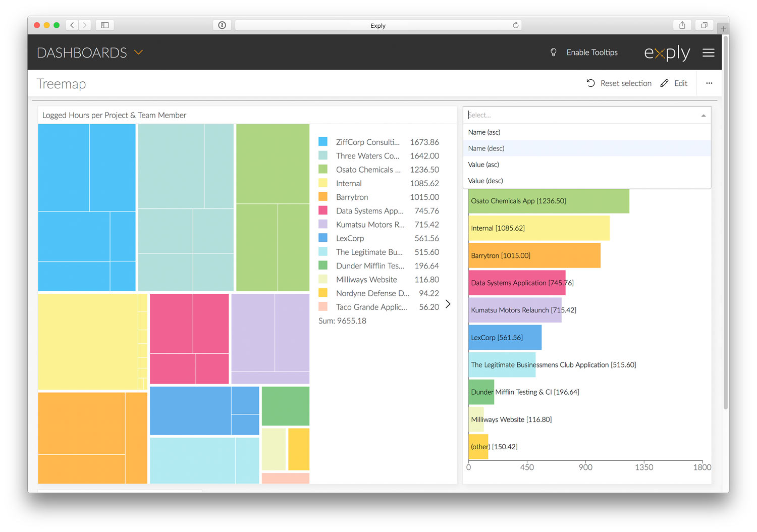Click the Treemap dashboard title
The width and height of the screenshot is (757, 532).
click(x=61, y=84)
